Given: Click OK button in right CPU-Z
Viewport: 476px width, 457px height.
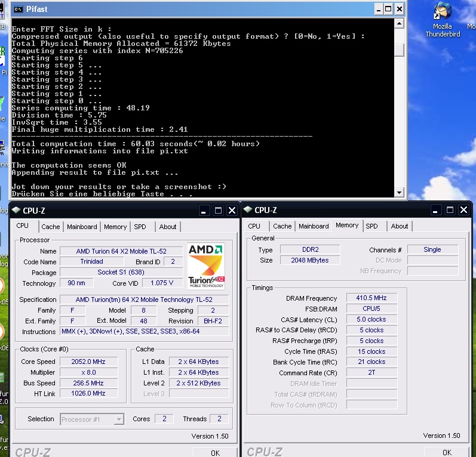Looking at the screenshot, I should 447,452.
